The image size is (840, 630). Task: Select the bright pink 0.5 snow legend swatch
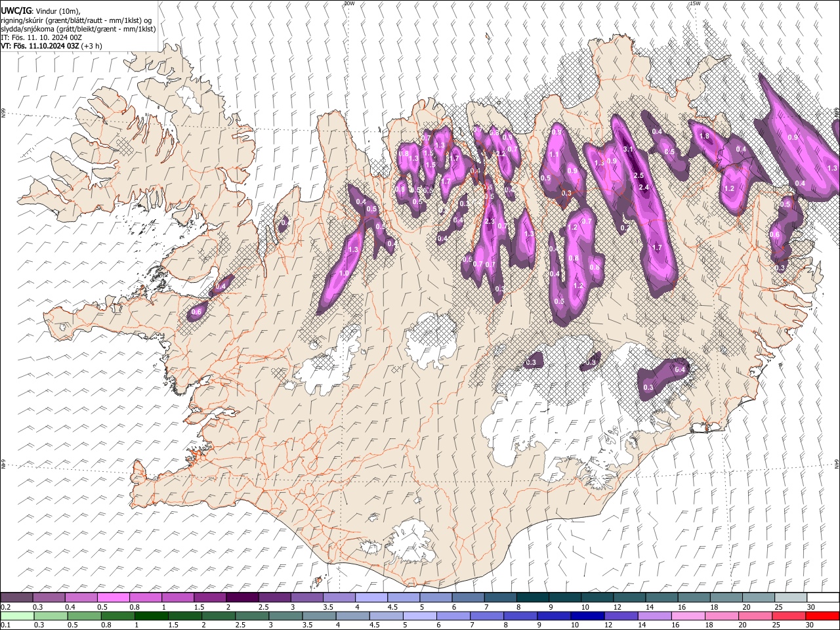(x=113, y=597)
